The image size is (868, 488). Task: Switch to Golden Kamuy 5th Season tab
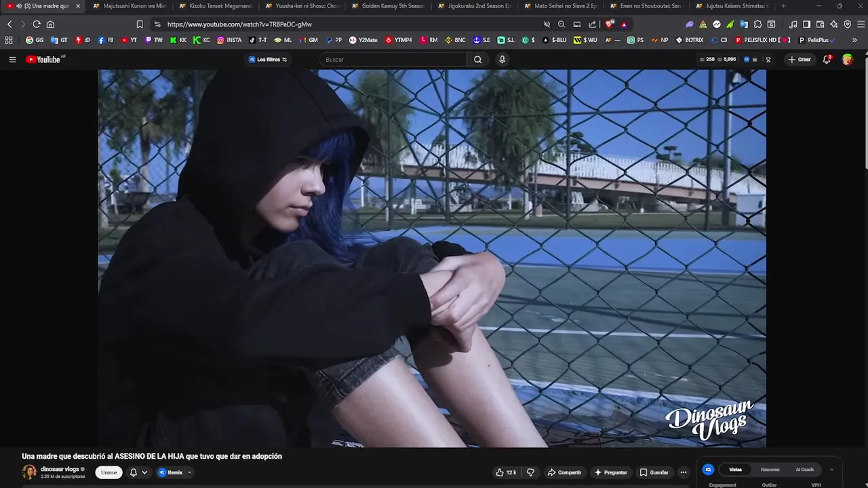(x=388, y=6)
